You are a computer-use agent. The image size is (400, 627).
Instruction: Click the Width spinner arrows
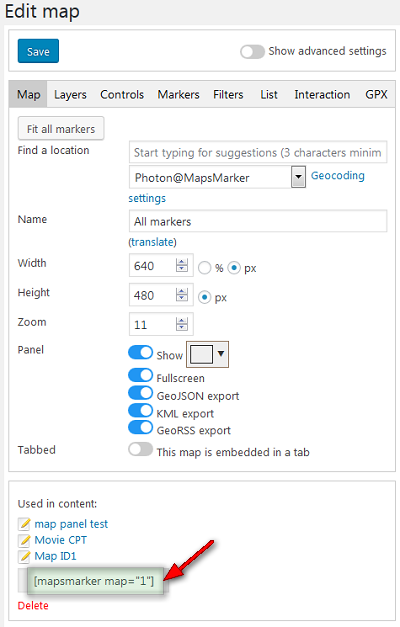click(182, 265)
